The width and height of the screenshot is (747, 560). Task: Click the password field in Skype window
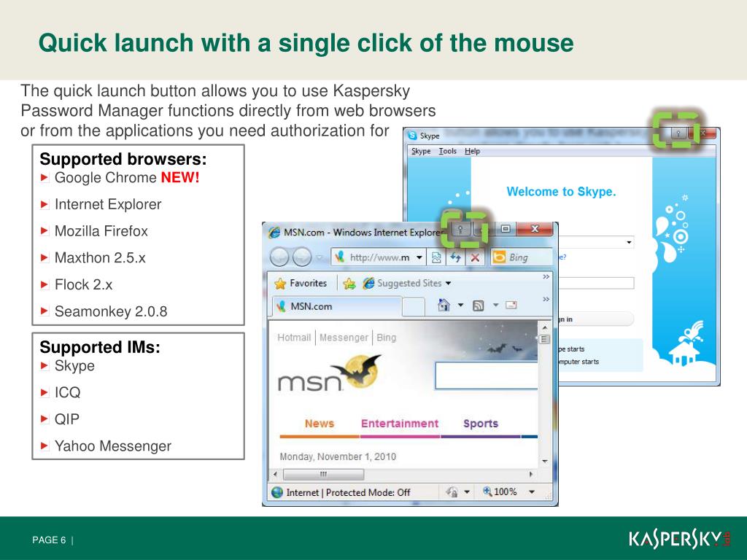[596, 284]
